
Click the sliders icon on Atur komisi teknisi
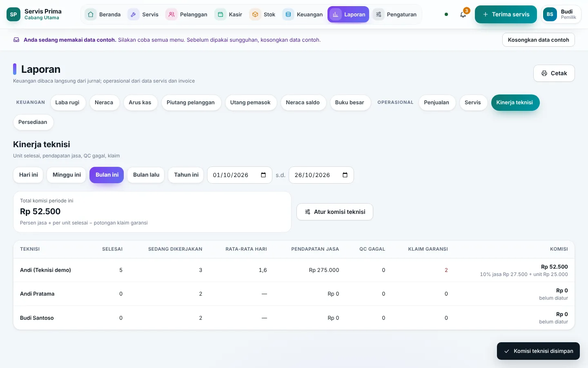tap(307, 212)
